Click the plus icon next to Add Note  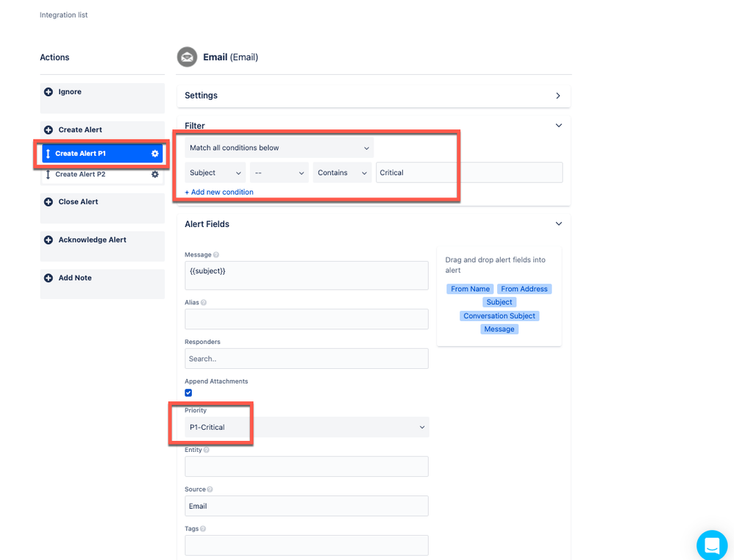[49, 278]
